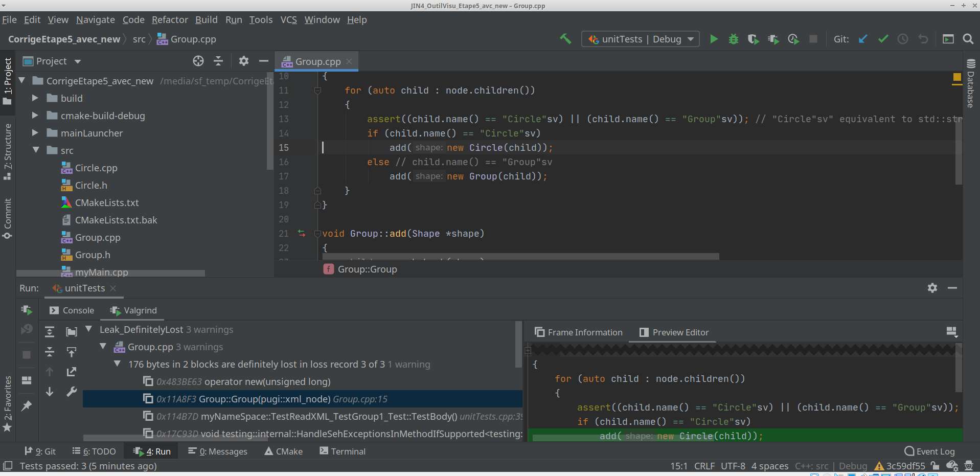Screen dimensions: 980x476
Task: Run unitTests with coverage (shield icon)
Action: click(753, 39)
